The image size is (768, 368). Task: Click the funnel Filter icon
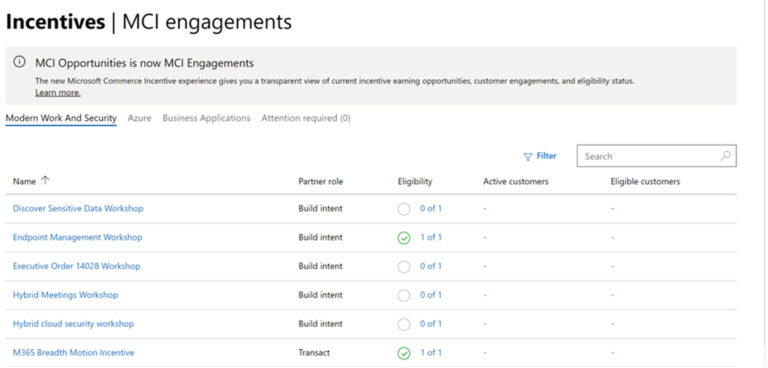[528, 157]
